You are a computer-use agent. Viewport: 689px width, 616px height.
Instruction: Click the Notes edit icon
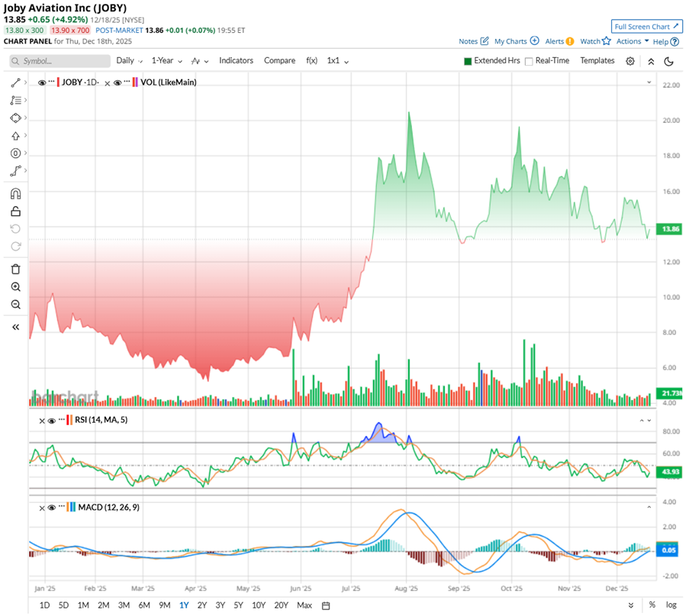(485, 41)
